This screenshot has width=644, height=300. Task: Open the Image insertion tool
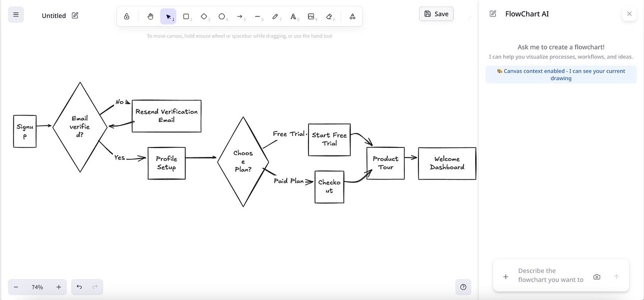click(312, 16)
